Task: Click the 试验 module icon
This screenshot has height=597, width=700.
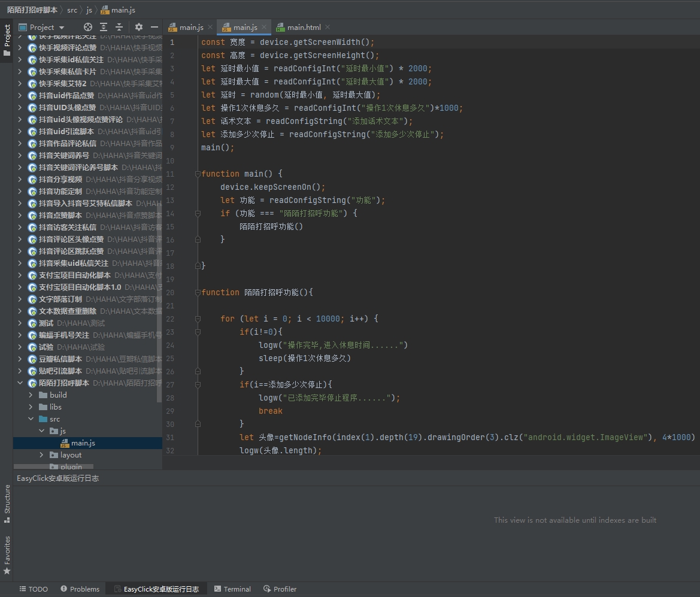Action: coord(32,347)
